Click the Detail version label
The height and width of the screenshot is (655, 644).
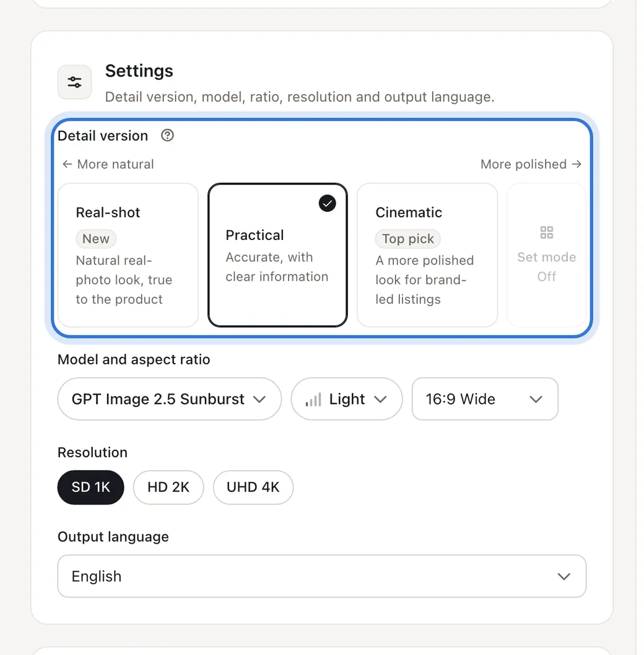click(103, 136)
